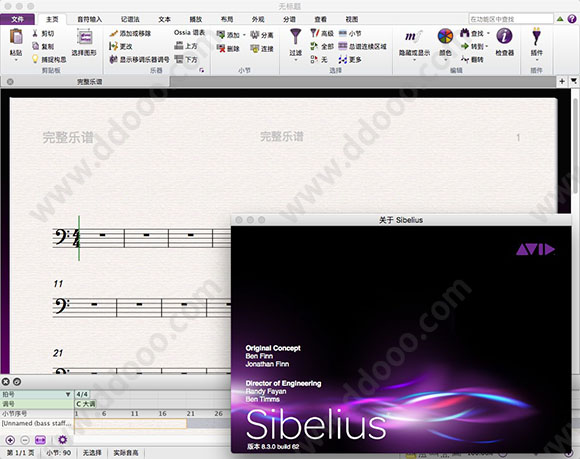Click the 总谱连续区域 selection icon
The height and width of the screenshot is (459, 580).
343,46
